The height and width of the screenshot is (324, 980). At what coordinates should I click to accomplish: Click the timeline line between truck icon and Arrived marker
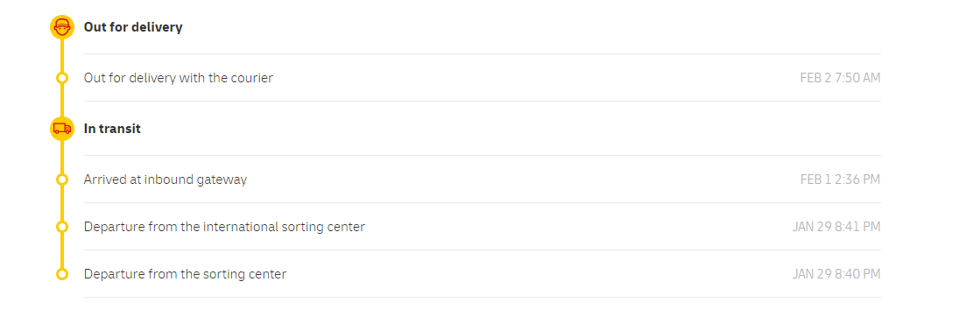(x=62, y=157)
